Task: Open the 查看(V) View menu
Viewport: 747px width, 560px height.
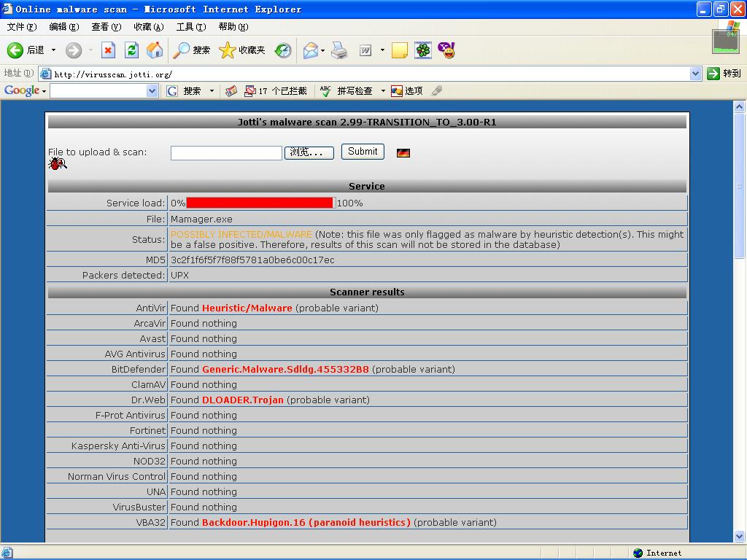Action: (x=107, y=27)
